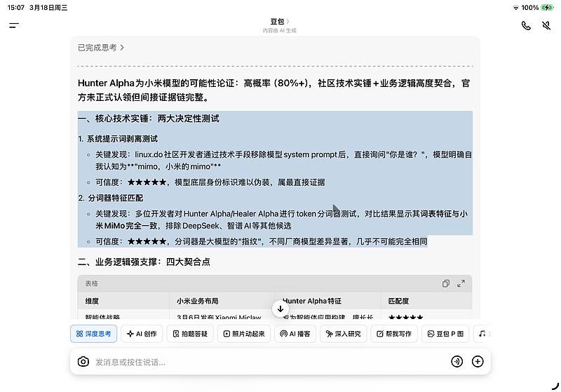Start a voice call with phone icon

pyautogui.click(x=526, y=26)
